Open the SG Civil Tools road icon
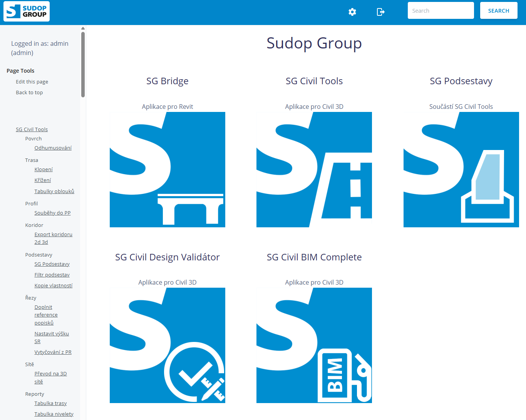 pos(314,170)
